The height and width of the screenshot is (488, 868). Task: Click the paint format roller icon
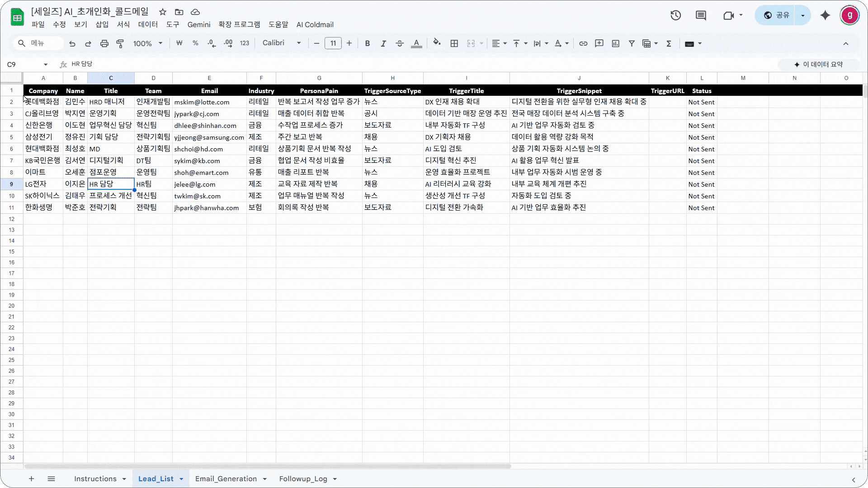click(120, 43)
